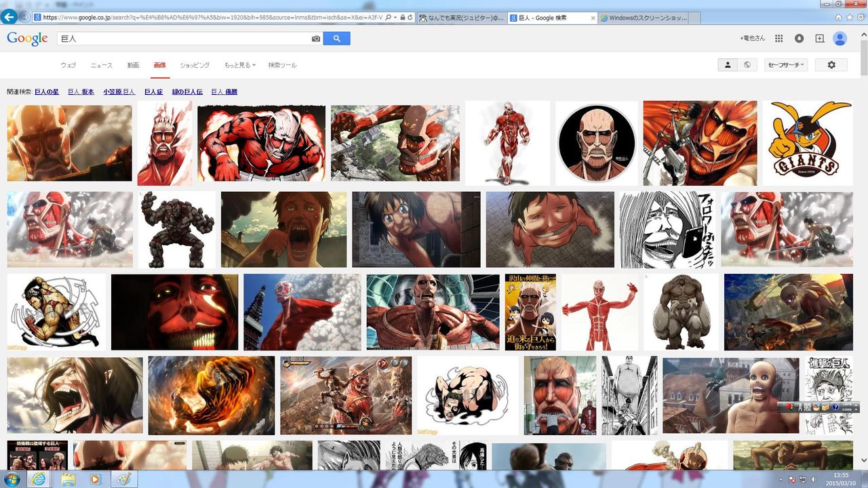
Task: Open the related search link 巨人症
Action: [x=153, y=91]
